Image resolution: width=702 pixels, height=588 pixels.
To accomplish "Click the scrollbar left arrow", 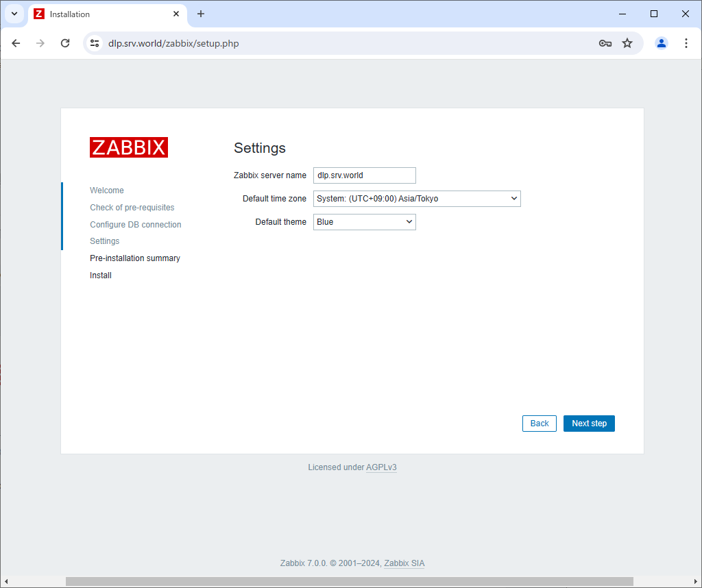I will [x=5, y=581].
